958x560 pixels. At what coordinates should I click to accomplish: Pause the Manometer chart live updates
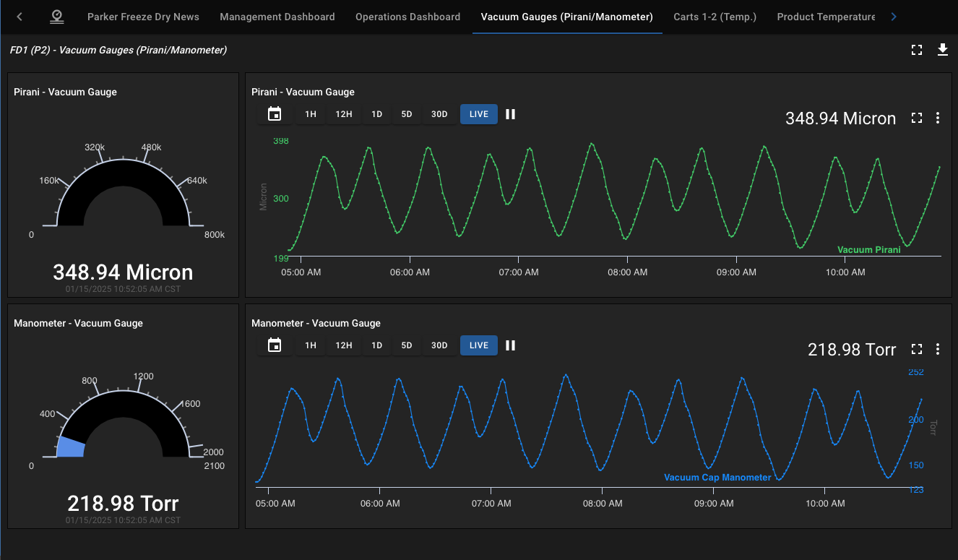(x=510, y=345)
